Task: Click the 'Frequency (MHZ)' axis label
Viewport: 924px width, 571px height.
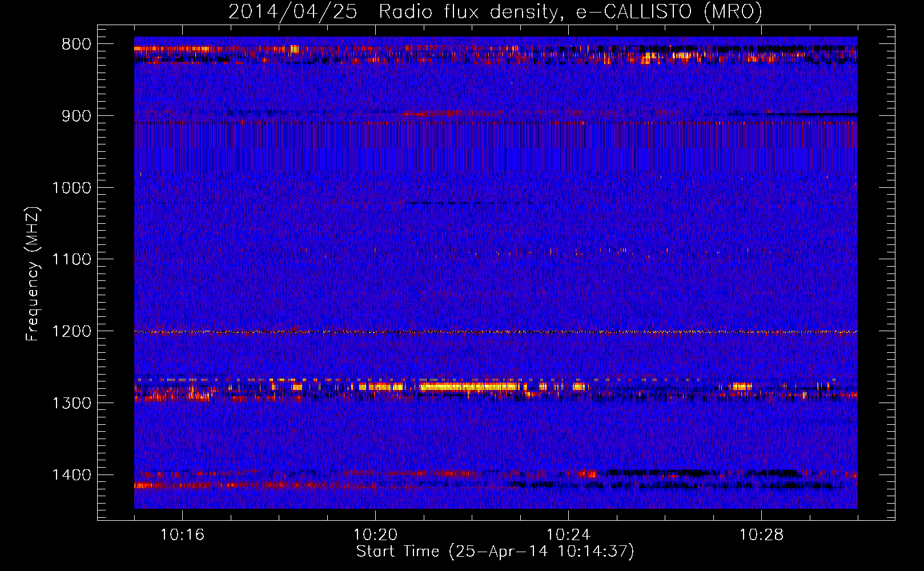Action: pyautogui.click(x=33, y=274)
